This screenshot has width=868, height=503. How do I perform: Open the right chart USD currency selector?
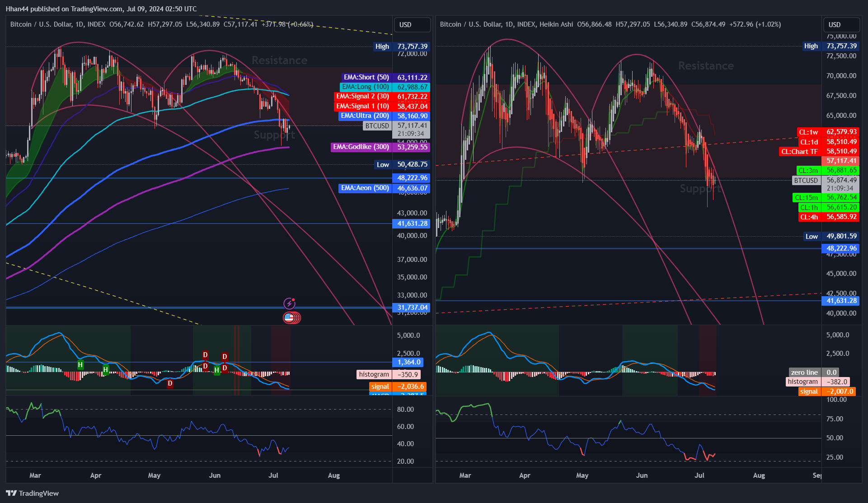click(841, 25)
